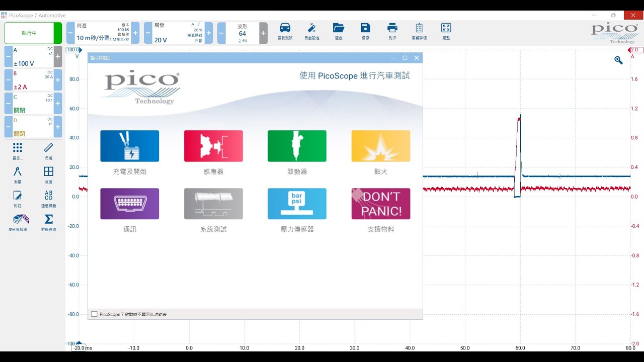Toggle the 執行中 run/stop button
Viewport: 644px width, 362px height.
[x=33, y=33]
